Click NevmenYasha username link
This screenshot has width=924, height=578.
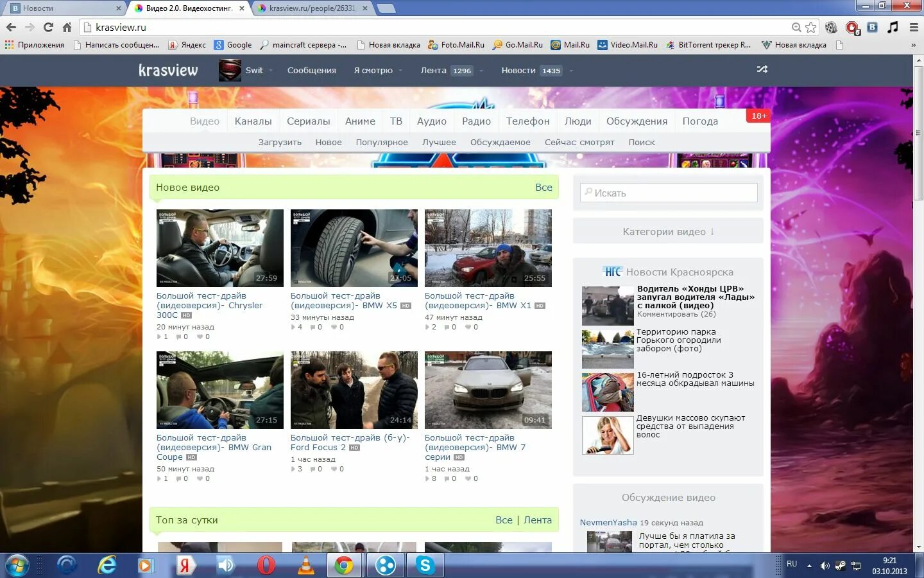608,522
